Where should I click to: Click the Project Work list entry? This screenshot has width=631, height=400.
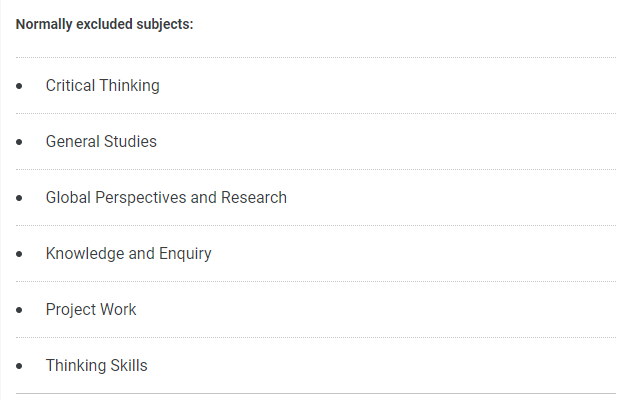[91, 310]
